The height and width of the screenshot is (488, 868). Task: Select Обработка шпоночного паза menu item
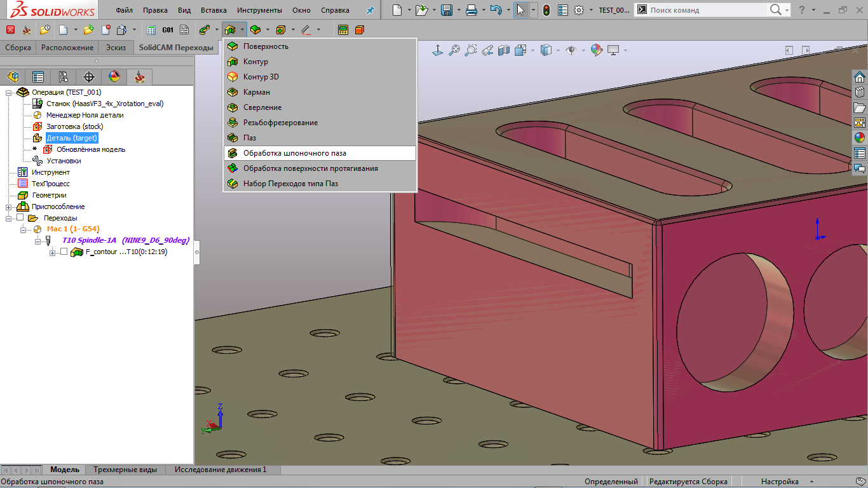pyautogui.click(x=294, y=153)
